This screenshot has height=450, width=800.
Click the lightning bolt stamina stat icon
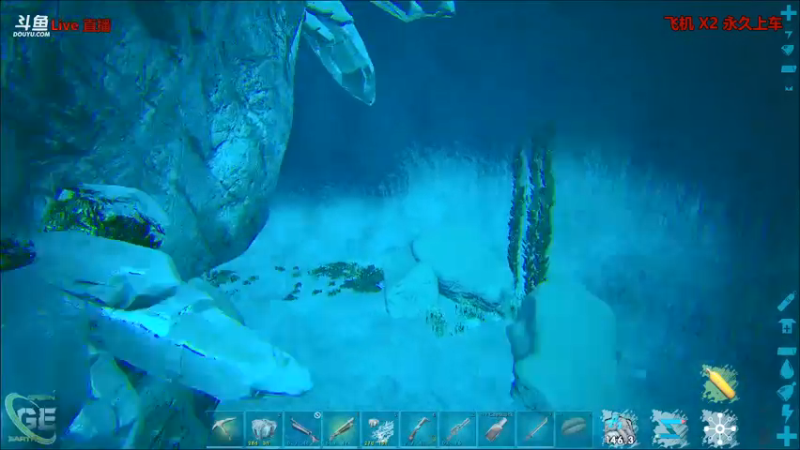point(787,413)
